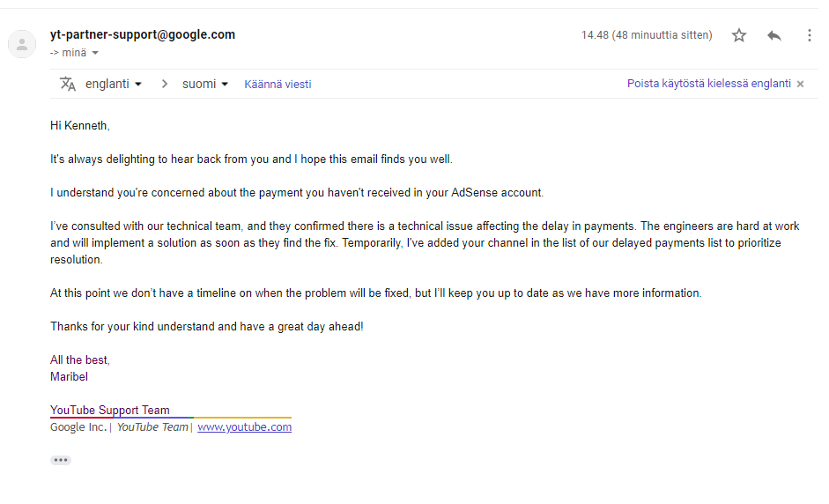Star this email from yt-partner-support

739,35
